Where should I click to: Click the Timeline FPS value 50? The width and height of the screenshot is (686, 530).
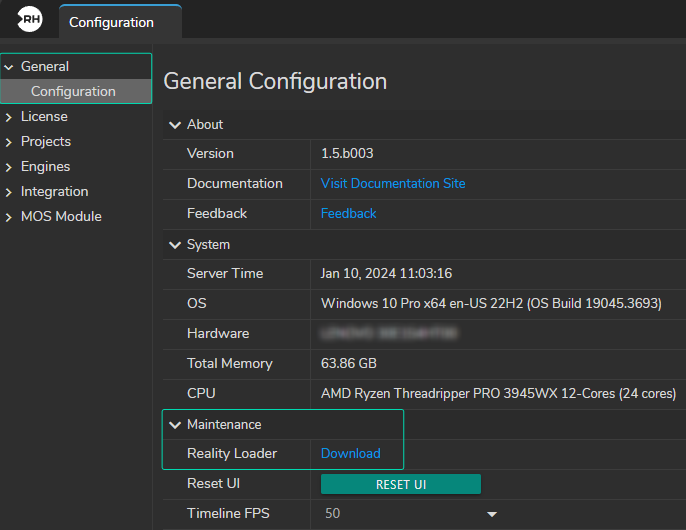[x=332, y=514]
